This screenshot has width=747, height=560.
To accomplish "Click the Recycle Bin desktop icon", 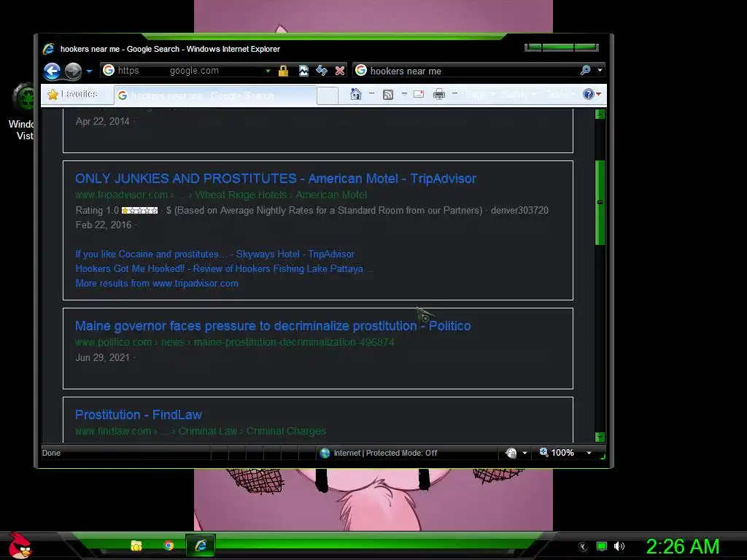I will 23,97.
